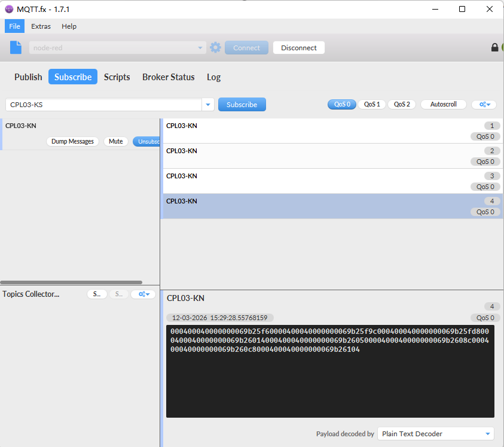Image resolution: width=504 pixels, height=447 pixels.
Task: Open connection settings gear icon
Action: click(x=215, y=48)
